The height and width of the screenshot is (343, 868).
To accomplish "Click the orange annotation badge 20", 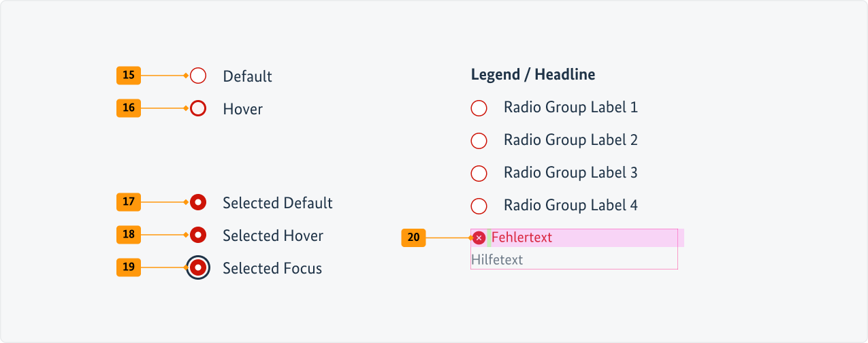I will (413, 238).
